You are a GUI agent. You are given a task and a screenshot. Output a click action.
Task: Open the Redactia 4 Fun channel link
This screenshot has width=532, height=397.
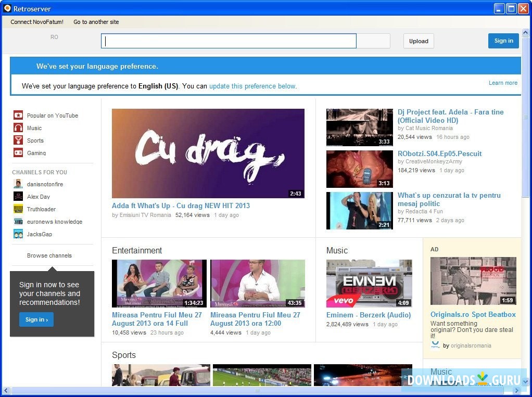point(424,211)
